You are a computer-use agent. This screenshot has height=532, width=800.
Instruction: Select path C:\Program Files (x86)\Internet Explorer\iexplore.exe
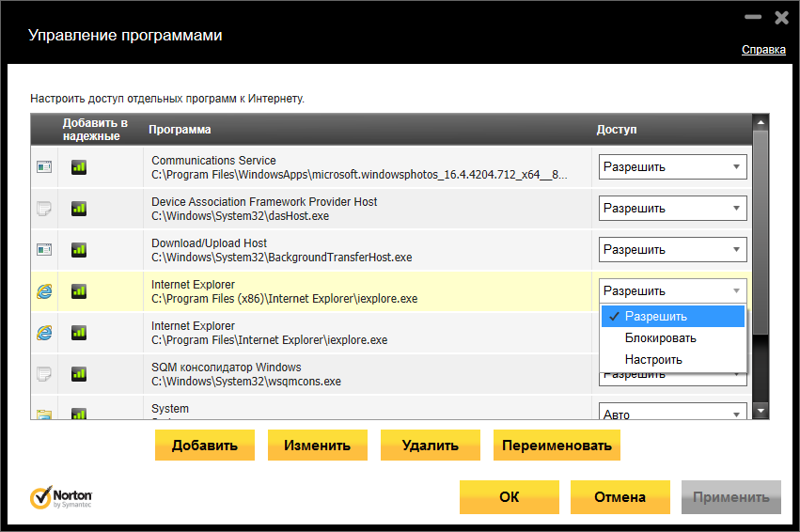(x=284, y=298)
